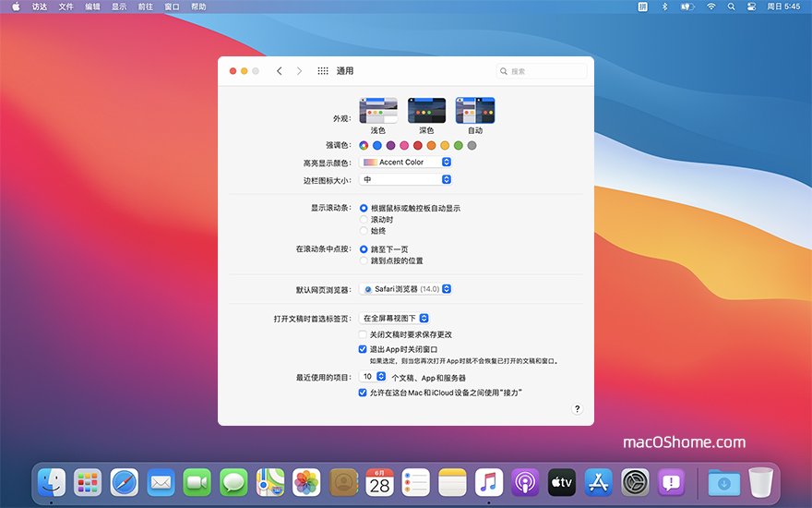Show all preferences grid icon
This screenshot has width=812, height=508.
click(323, 71)
